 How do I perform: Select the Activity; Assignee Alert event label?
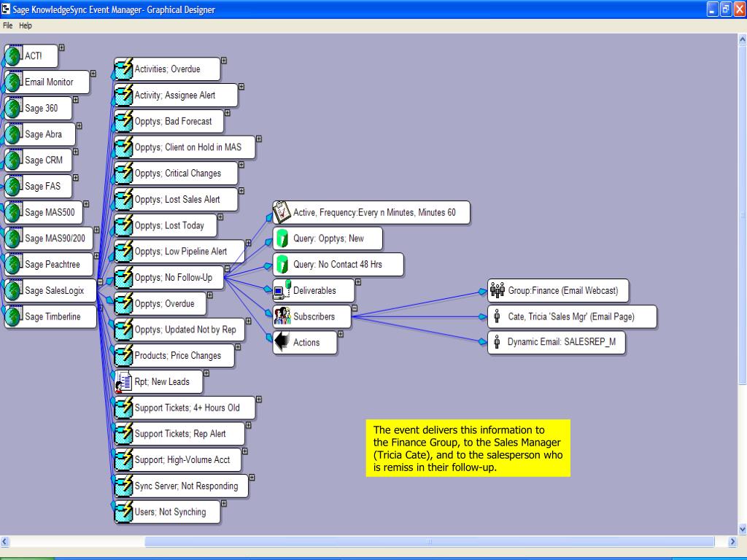(175, 96)
